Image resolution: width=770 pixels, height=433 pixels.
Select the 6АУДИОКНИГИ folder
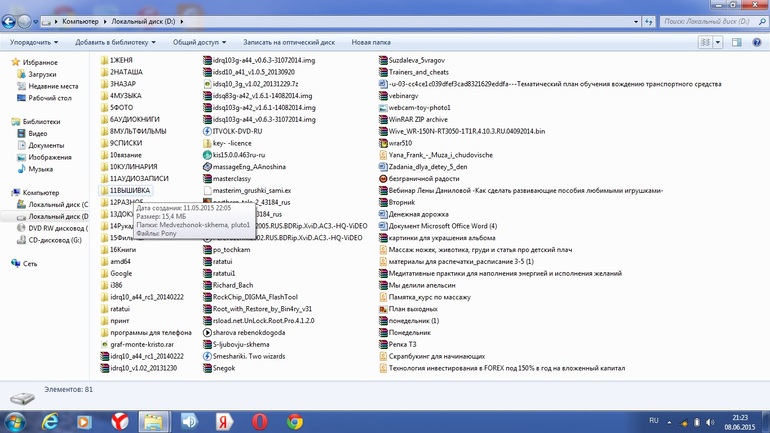(130, 119)
